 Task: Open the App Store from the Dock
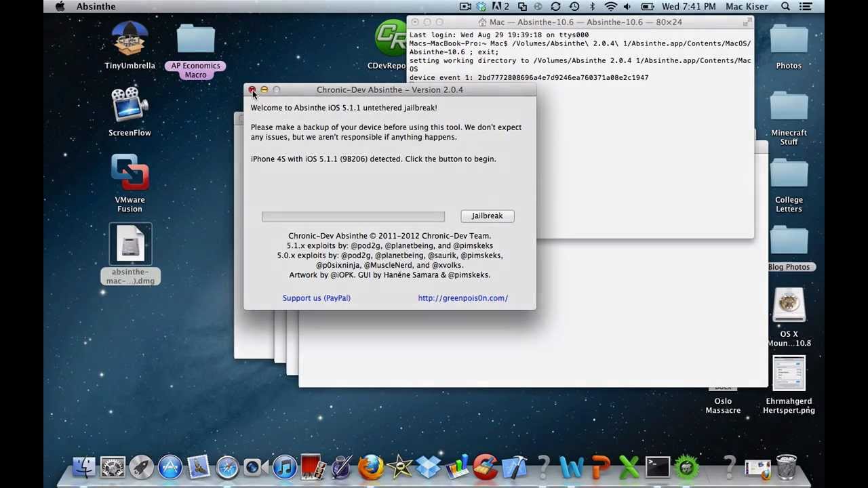170,467
